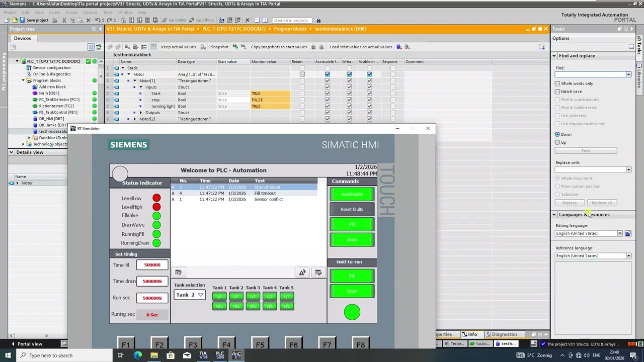Collapse the Program blocks tree node
This screenshot has width=644, height=362.
(x=23, y=80)
